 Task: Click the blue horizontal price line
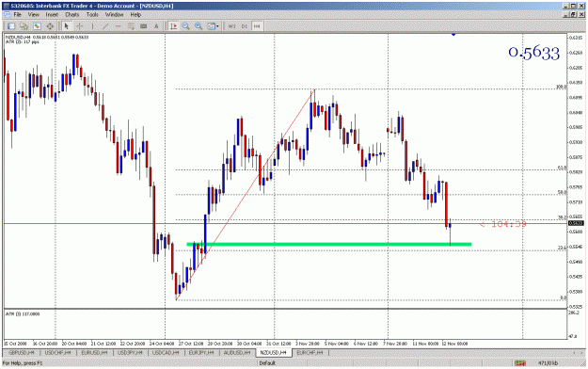tap(285, 224)
